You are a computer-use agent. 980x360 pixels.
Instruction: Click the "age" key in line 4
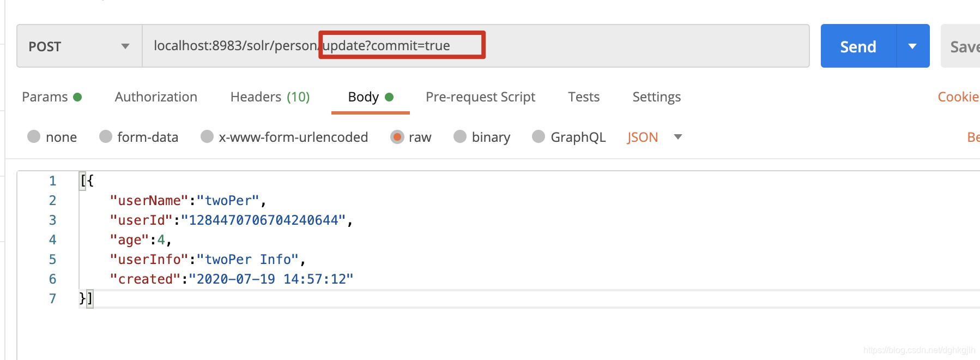(129, 240)
